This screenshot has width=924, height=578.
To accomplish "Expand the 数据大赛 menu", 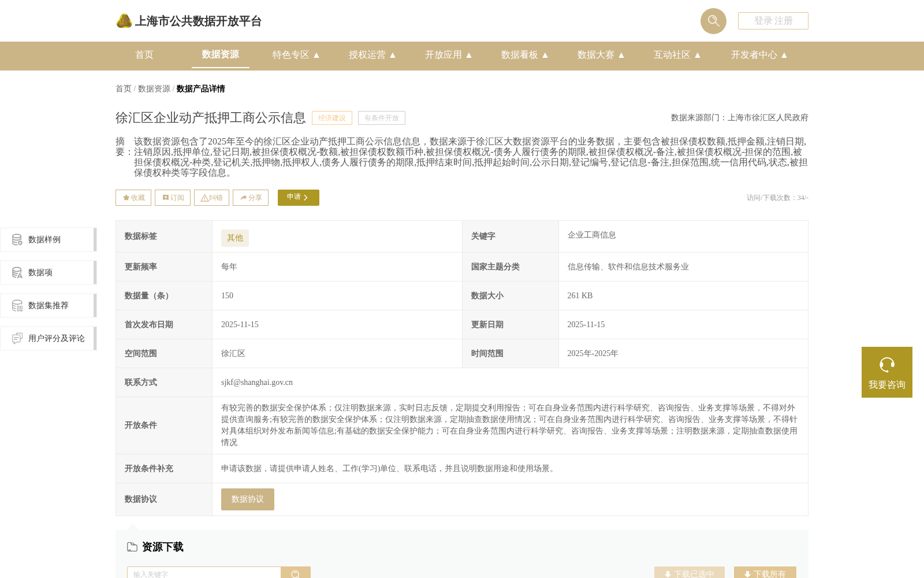I will [601, 55].
